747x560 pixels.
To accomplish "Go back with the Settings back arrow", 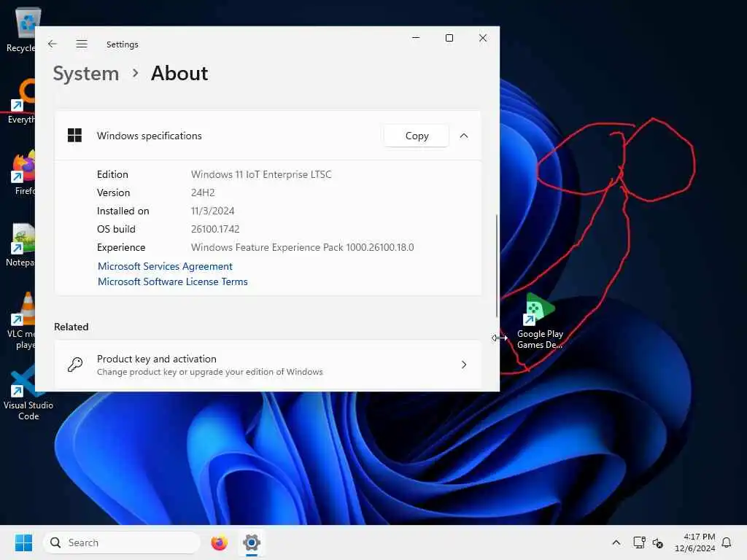I will tap(53, 44).
